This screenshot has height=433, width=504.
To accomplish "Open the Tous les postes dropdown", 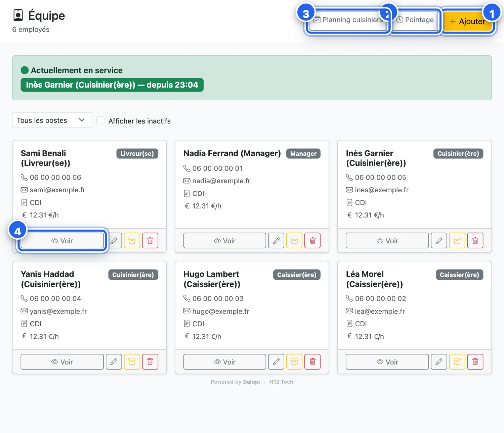I will [52, 120].
